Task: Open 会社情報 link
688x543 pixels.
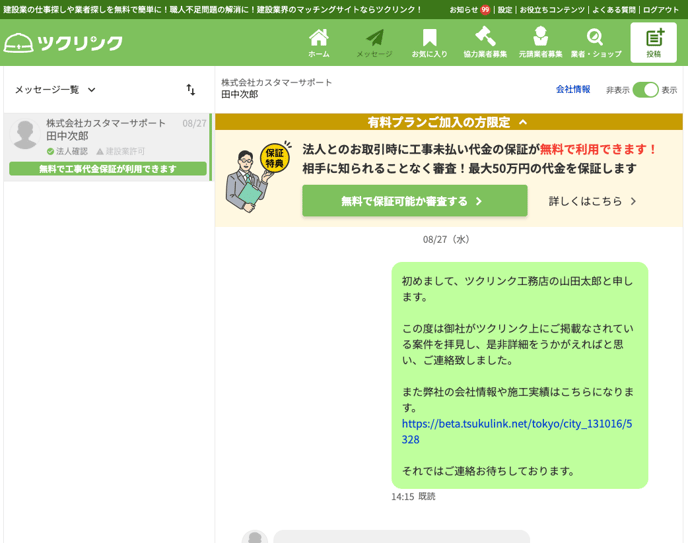Action: pos(573,89)
